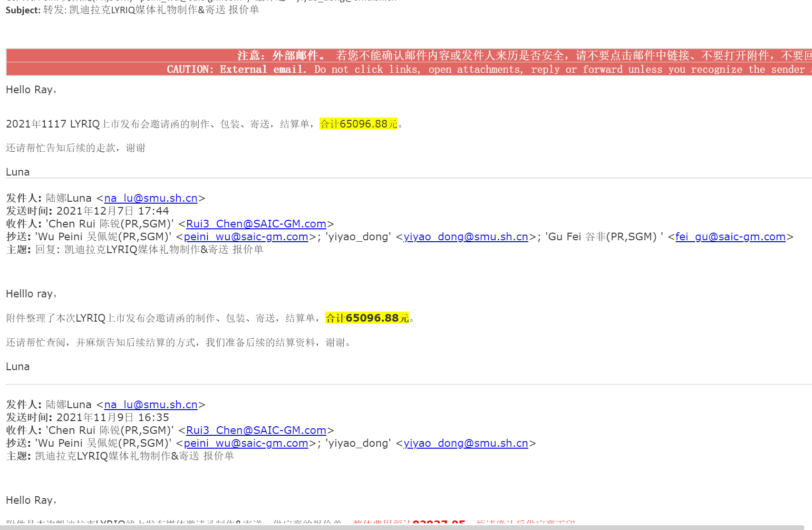Click the send time 2021年12月7日 17:44
This screenshot has height=530, width=812.
112,211
